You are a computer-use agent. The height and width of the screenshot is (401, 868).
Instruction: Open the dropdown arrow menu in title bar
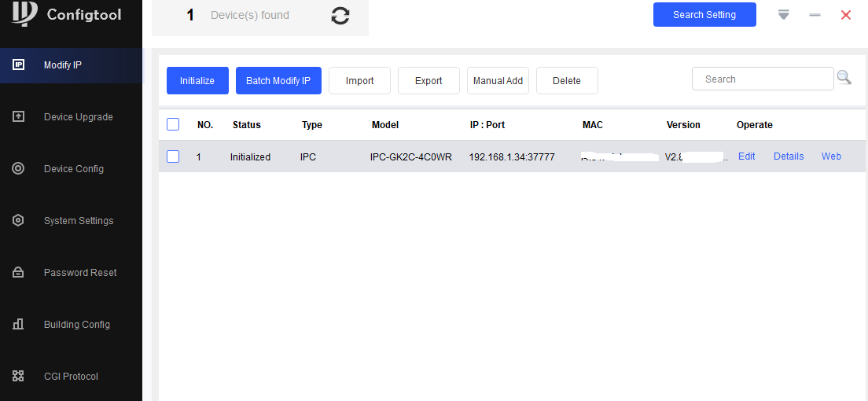click(783, 15)
